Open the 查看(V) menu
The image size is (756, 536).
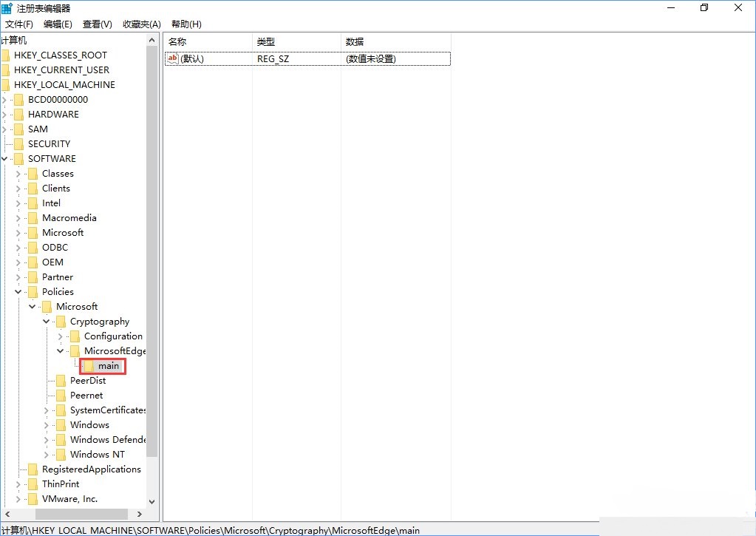(98, 24)
